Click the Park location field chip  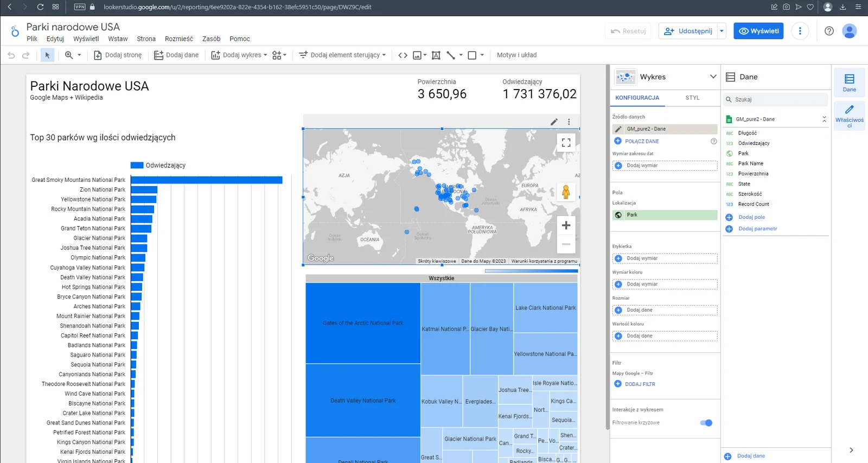[665, 215]
